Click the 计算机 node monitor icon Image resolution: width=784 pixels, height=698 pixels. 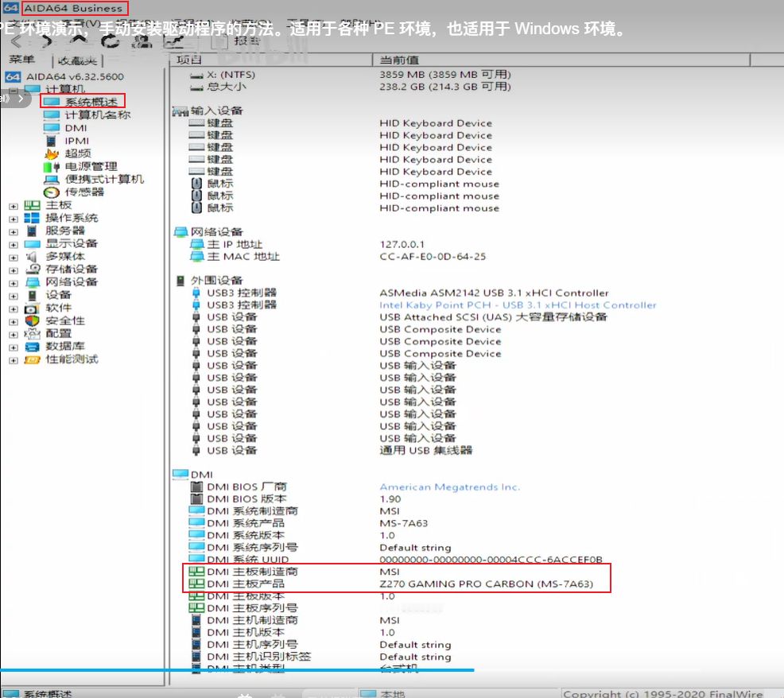click(33, 89)
